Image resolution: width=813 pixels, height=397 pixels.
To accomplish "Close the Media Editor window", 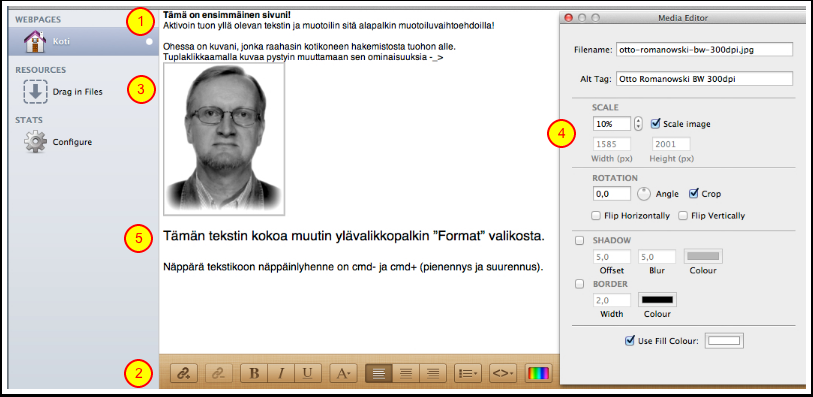I will tap(569, 18).
